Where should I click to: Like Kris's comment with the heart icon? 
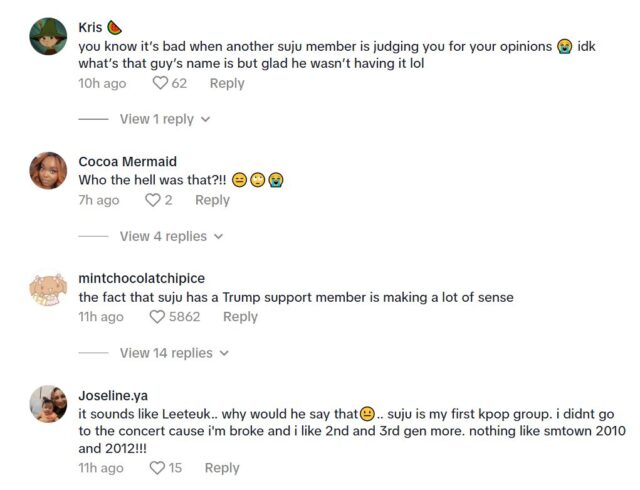(x=159, y=83)
